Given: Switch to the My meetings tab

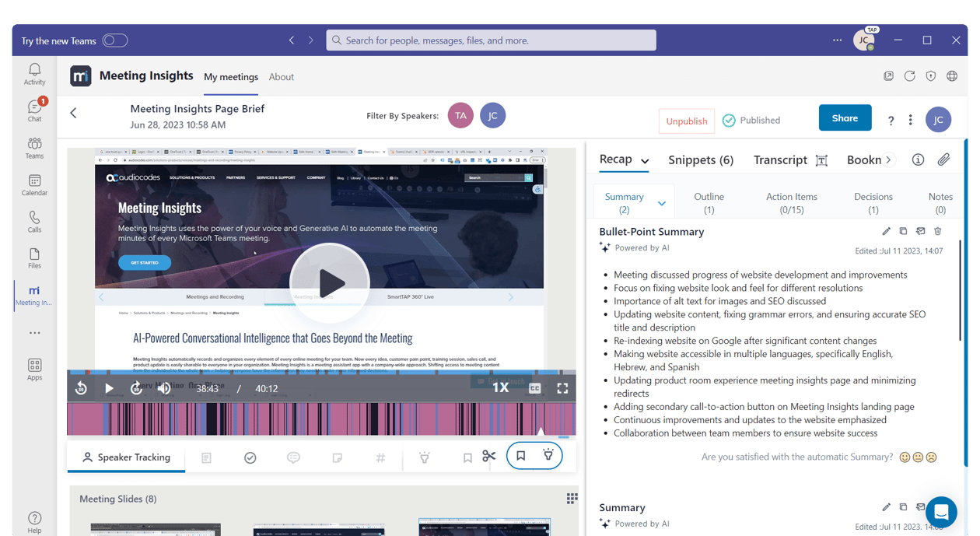Looking at the screenshot, I should coord(231,77).
